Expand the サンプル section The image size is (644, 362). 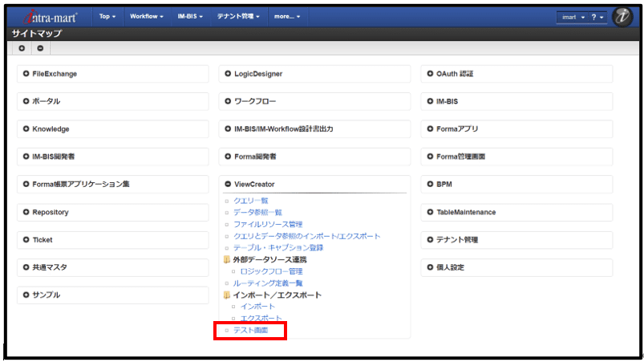tap(112, 295)
